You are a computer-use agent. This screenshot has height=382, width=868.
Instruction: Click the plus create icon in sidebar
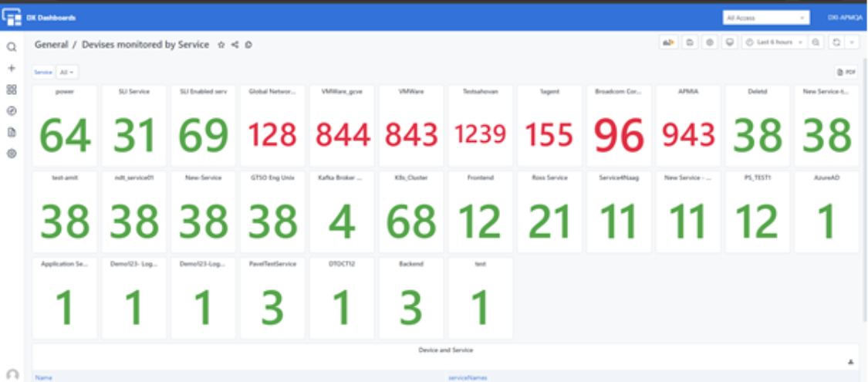(x=12, y=68)
